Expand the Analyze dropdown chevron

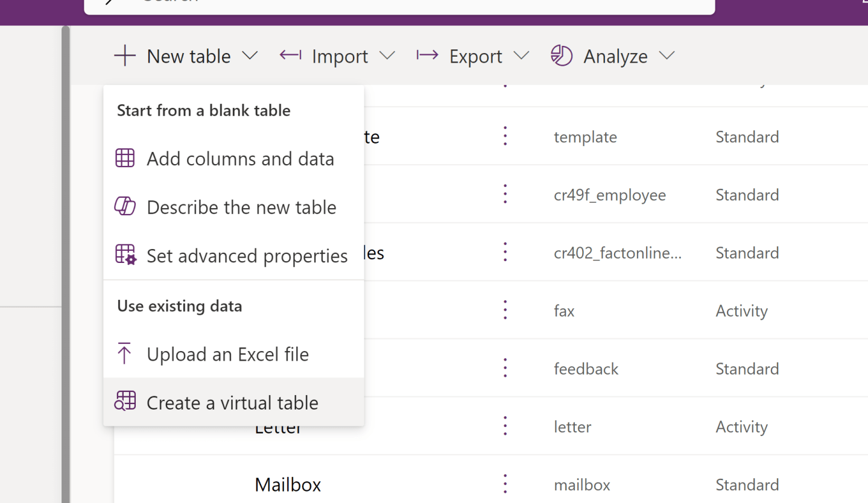click(667, 55)
